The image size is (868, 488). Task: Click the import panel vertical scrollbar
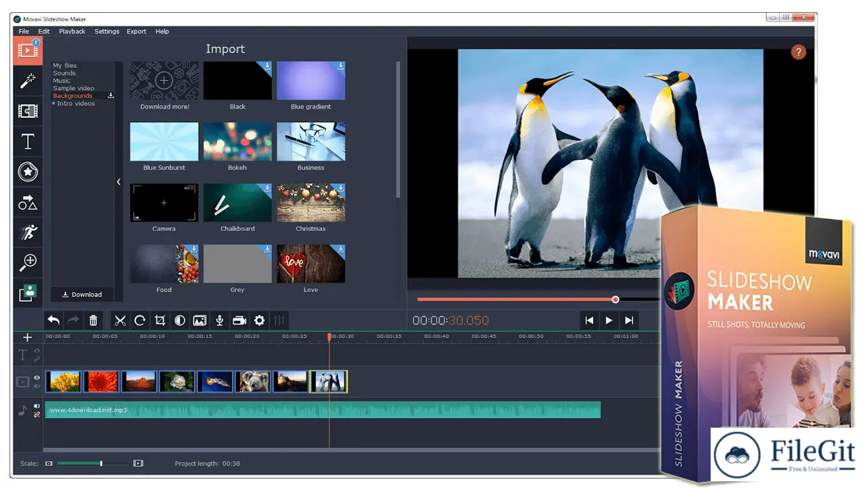[398, 129]
